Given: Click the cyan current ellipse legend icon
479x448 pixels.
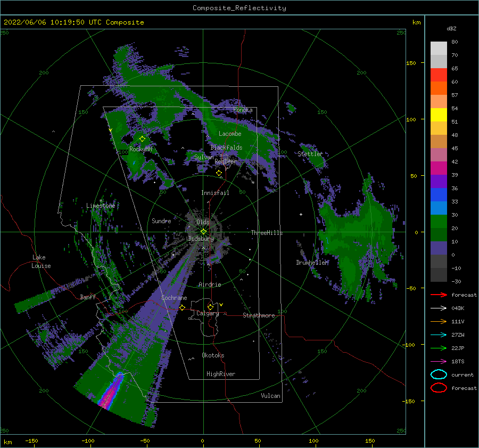Looking at the screenshot, I should (x=439, y=374).
